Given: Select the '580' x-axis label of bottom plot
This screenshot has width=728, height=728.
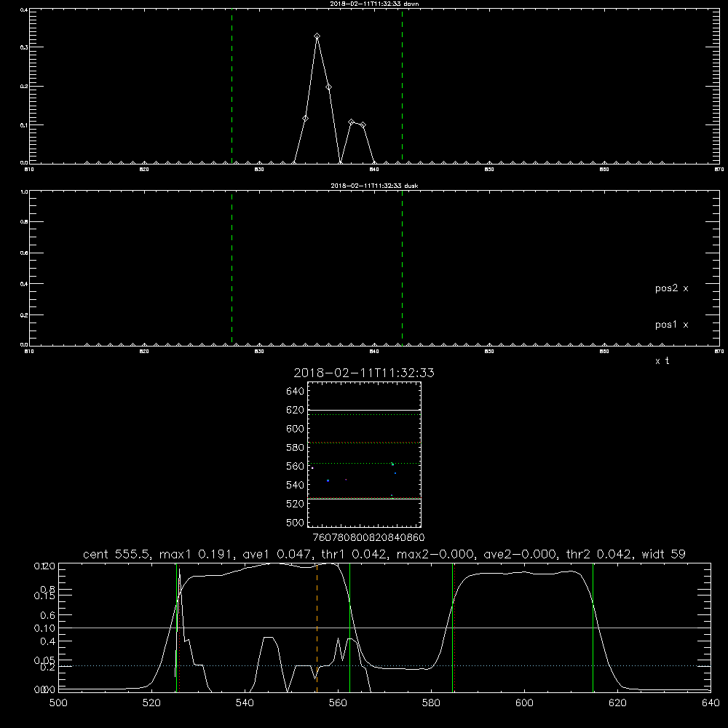Looking at the screenshot, I should click(x=431, y=703).
